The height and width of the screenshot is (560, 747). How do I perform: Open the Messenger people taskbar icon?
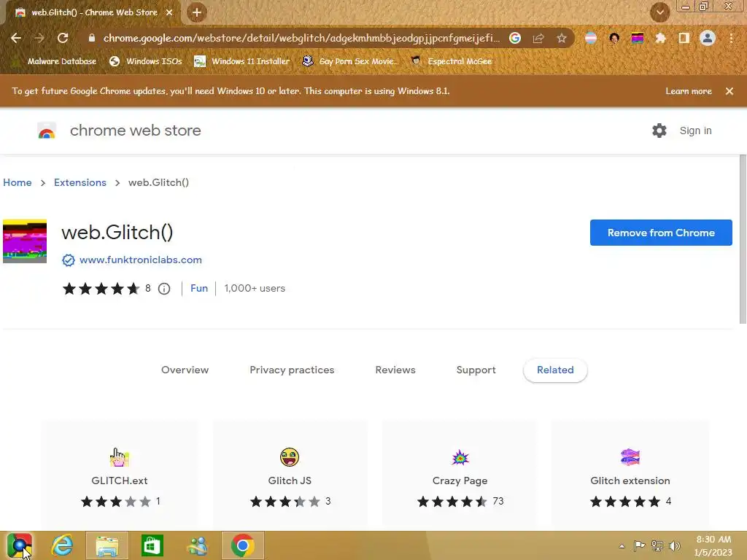(198, 545)
